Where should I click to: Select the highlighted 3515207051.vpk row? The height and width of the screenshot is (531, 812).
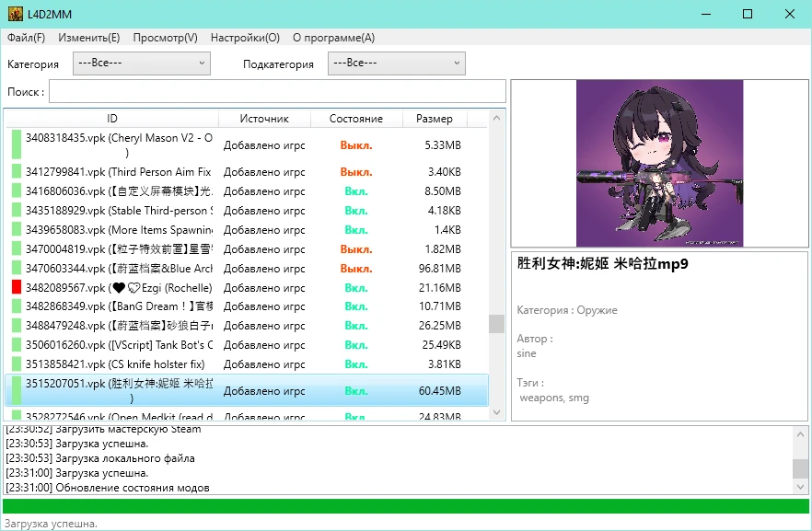[247, 390]
